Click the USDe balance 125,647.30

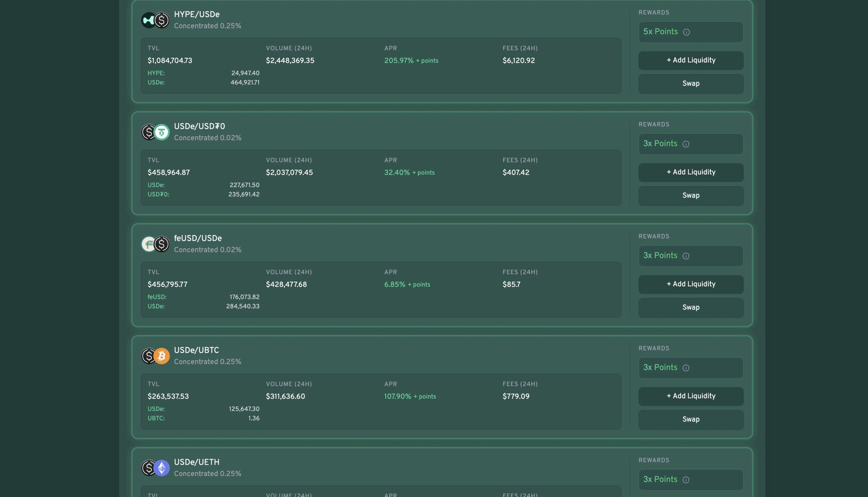click(x=244, y=409)
